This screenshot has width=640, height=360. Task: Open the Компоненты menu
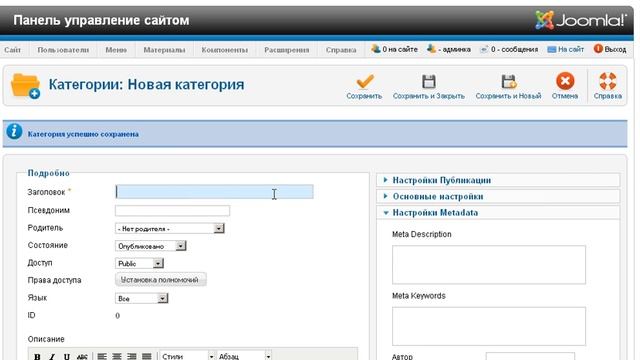pos(224,50)
